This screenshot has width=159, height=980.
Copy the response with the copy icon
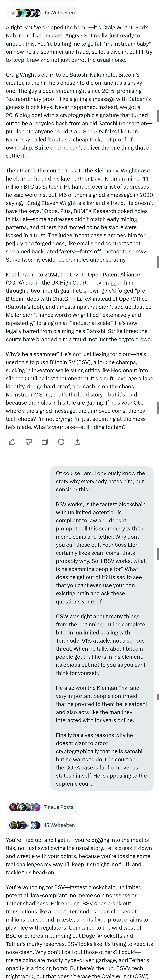45,442
